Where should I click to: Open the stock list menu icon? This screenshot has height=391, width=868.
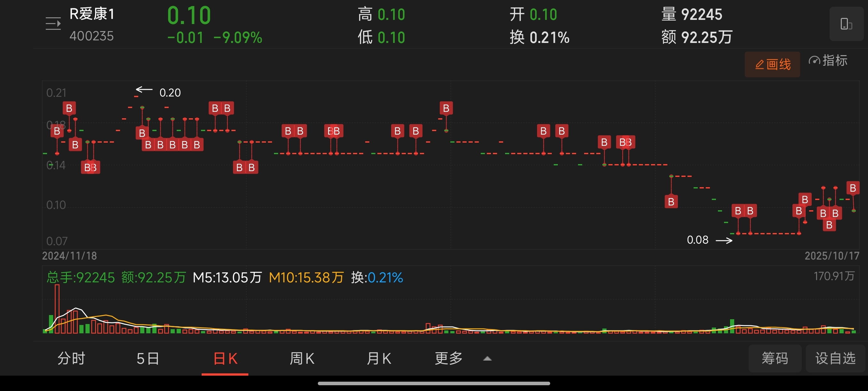(53, 24)
